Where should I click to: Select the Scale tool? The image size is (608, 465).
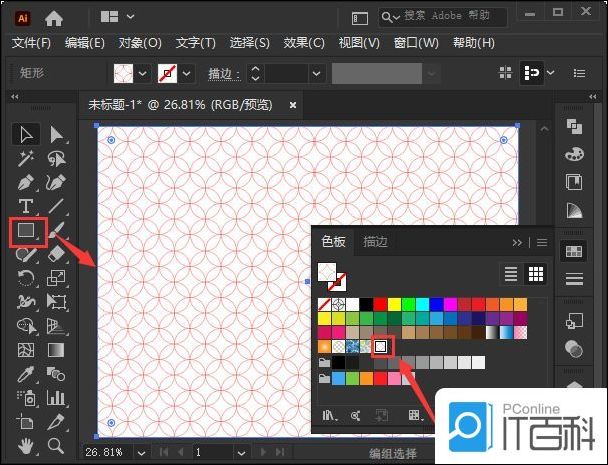(57, 278)
